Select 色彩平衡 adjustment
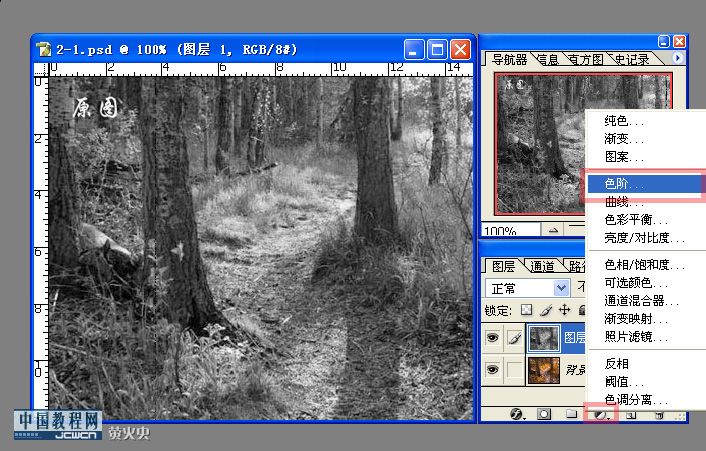This screenshot has height=451, width=706. click(645, 220)
